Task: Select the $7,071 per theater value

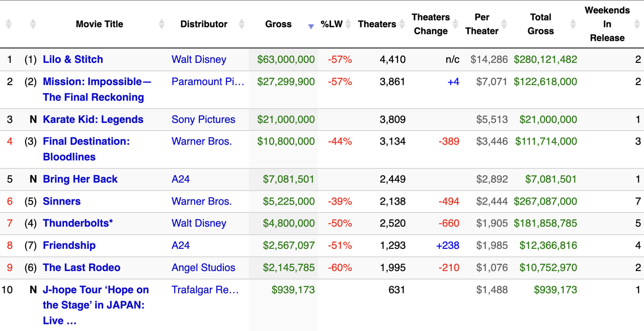Action: coord(492,82)
